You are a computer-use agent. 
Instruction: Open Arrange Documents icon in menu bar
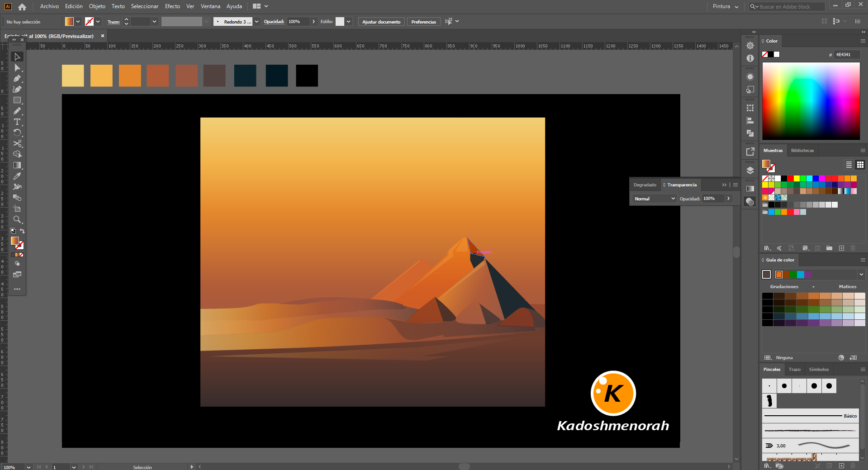[x=260, y=6]
